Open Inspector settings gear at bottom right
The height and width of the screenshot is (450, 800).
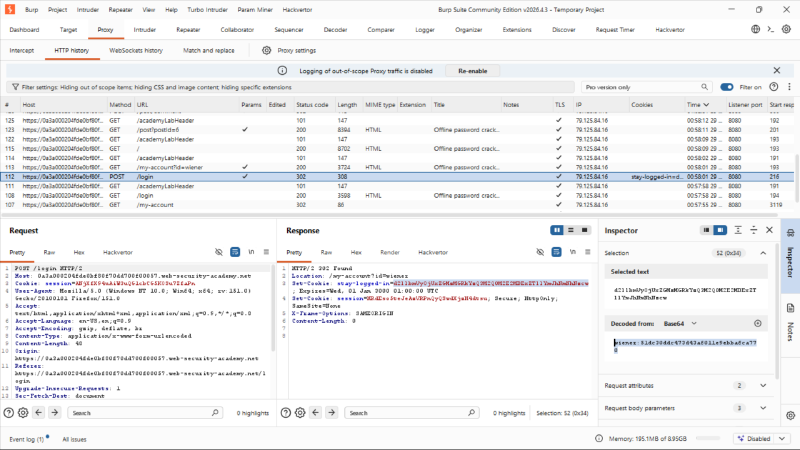pyautogui.click(x=790, y=415)
